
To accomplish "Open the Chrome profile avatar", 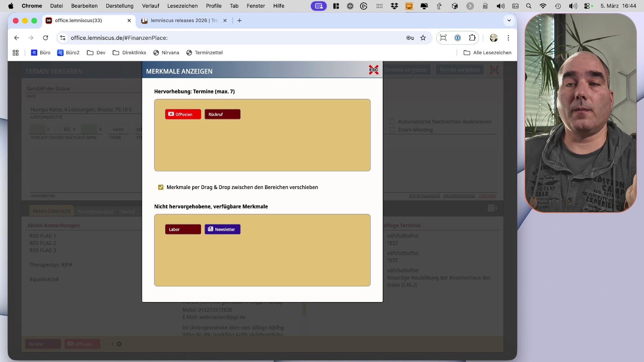I will point(494,38).
